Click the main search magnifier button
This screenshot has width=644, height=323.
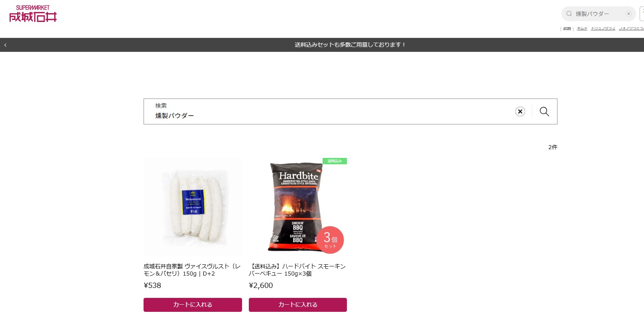point(544,112)
